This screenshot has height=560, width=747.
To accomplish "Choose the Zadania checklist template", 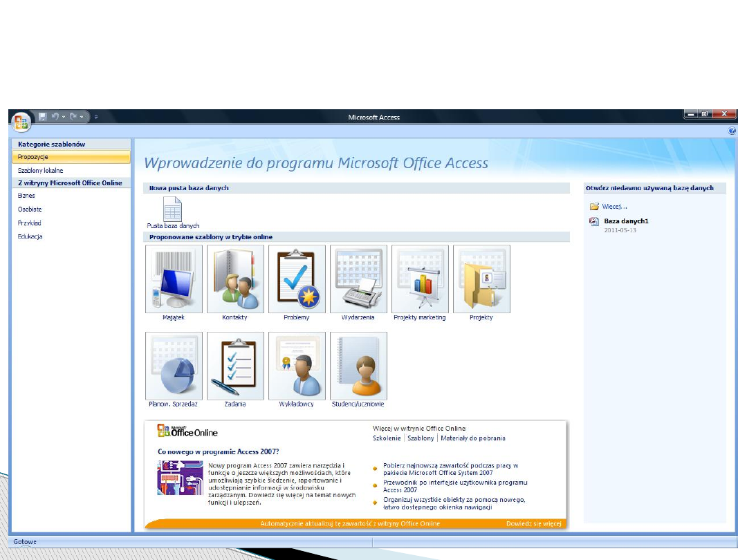I will pyautogui.click(x=235, y=366).
